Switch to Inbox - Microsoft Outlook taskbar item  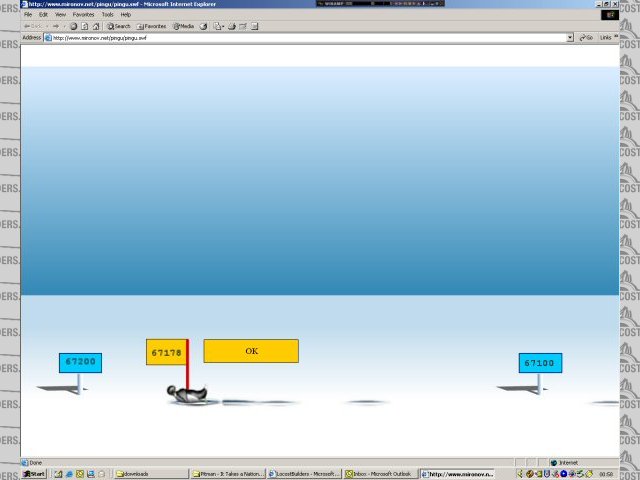pyautogui.click(x=379, y=474)
